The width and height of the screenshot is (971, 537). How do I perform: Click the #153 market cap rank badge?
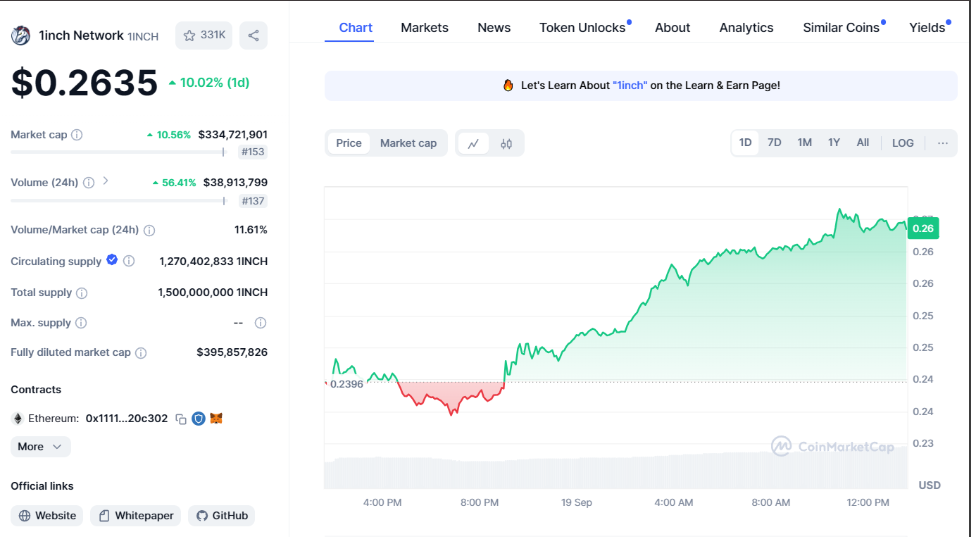253,152
